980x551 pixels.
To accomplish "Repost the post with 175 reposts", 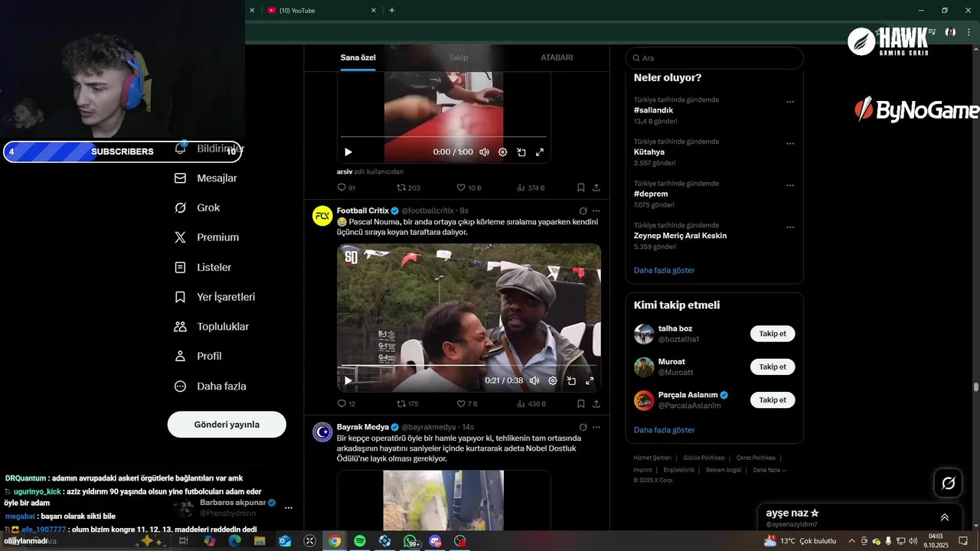I will [408, 403].
